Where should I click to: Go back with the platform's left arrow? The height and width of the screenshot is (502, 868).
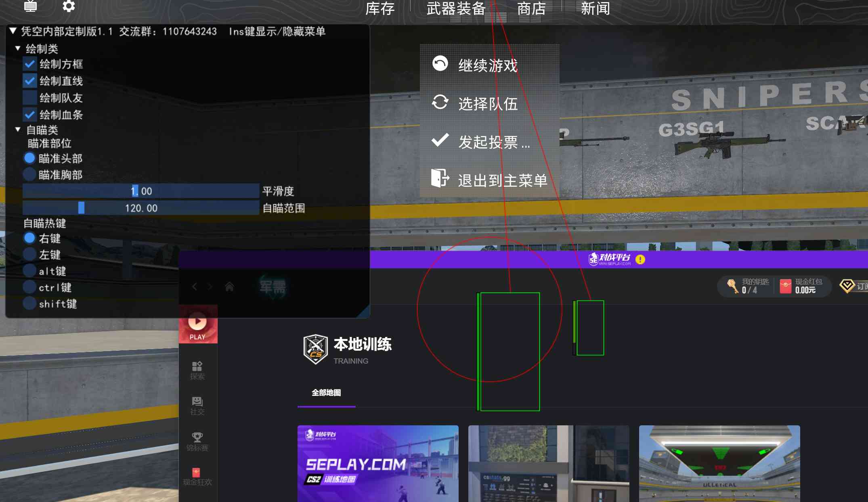tap(195, 287)
